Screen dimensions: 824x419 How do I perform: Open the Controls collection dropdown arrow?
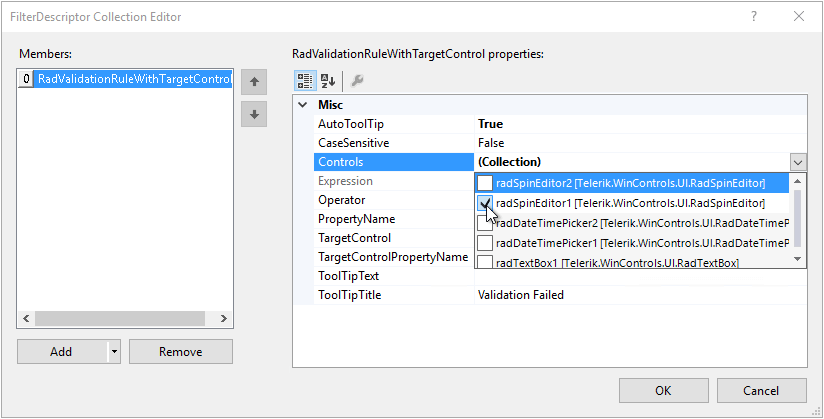coord(798,162)
